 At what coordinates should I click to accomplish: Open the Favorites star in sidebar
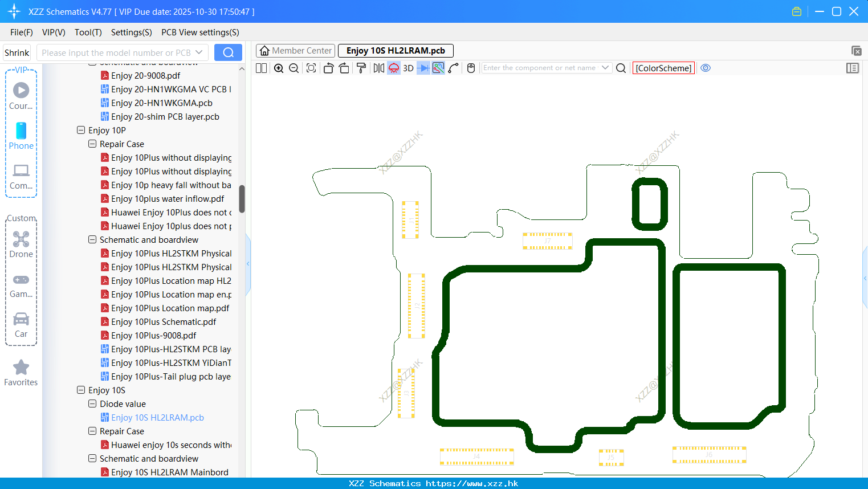(21, 373)
